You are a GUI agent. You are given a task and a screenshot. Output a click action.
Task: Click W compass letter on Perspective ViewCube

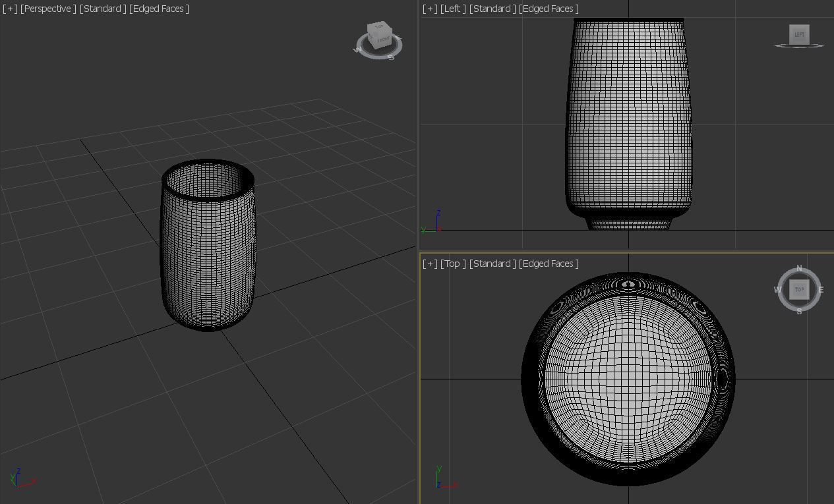coord(359,50)
